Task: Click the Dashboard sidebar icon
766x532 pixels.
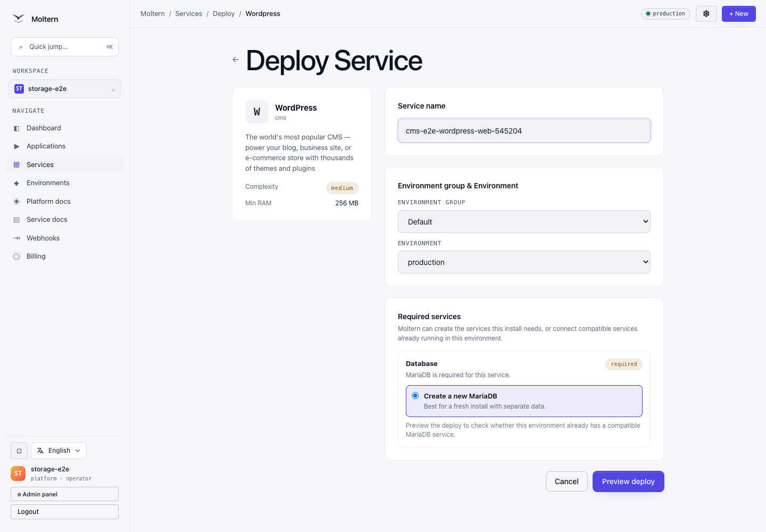Action: pyautogui.click(x=16, y=128)
